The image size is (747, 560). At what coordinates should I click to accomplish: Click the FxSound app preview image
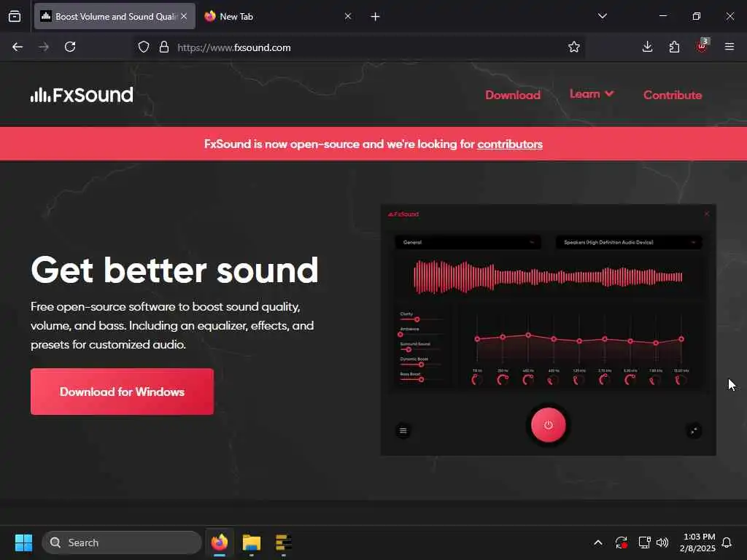click(x=549, y=330)
